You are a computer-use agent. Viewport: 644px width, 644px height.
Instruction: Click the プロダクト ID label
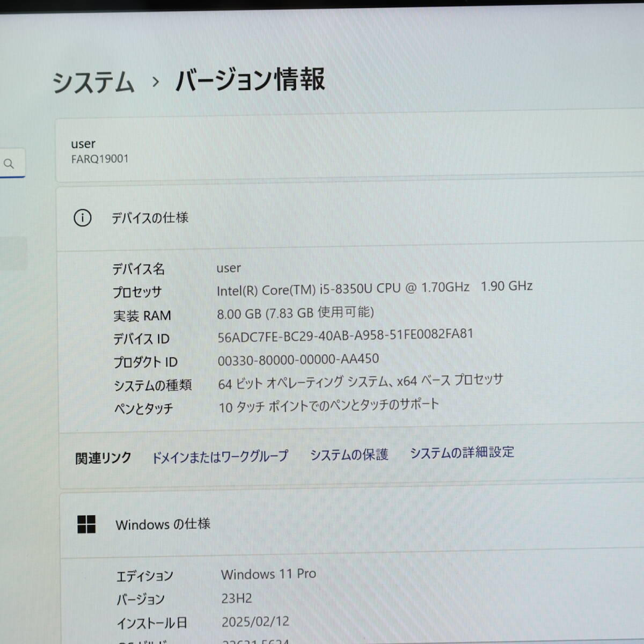(145, 362)
